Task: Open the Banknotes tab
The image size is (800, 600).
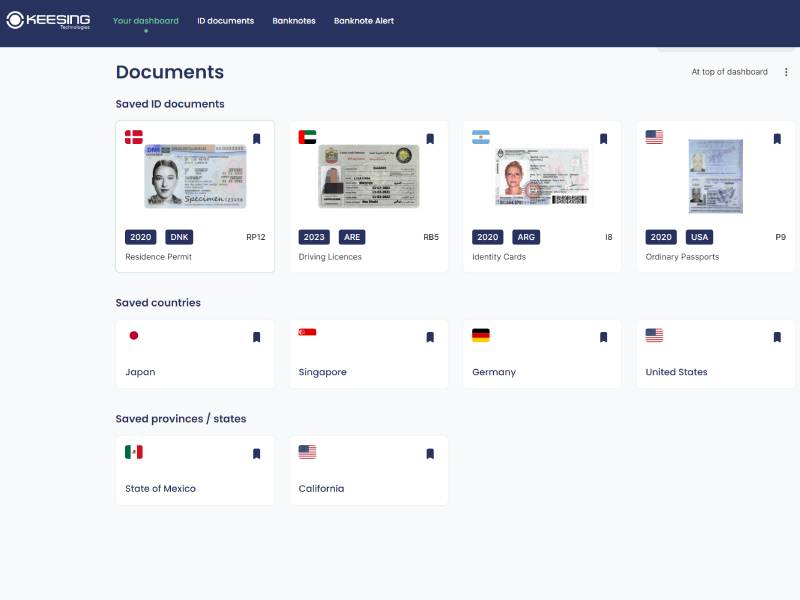Action: (x=293, y=21)
